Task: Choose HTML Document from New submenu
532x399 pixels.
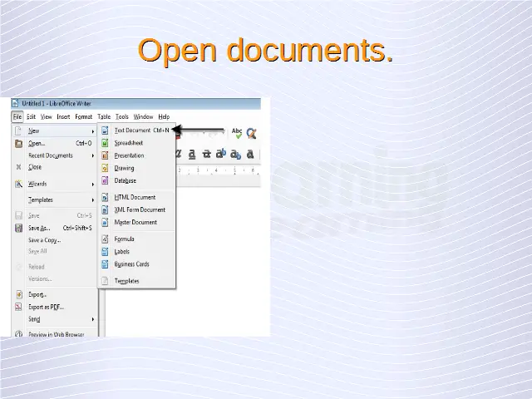Action: click(135, 198)
